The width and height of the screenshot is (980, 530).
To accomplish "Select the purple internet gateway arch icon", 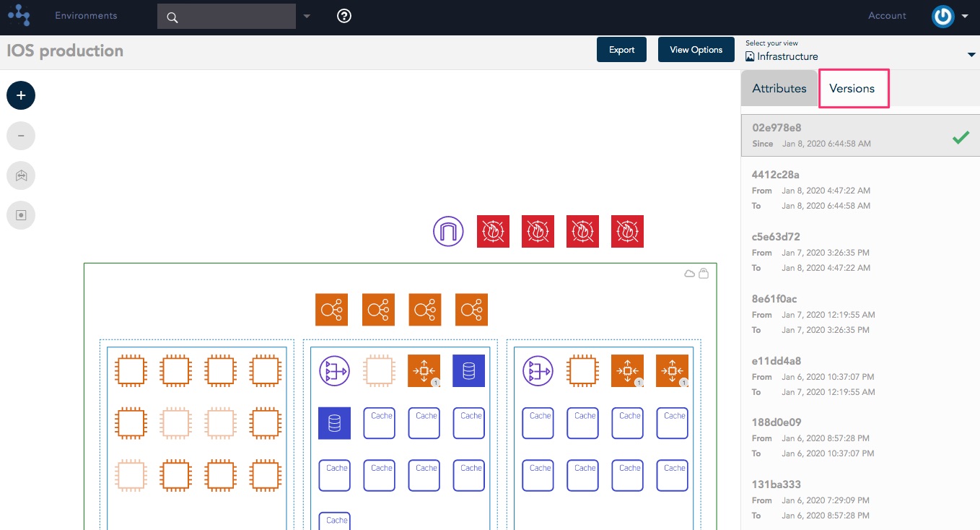I will [448, 231].
